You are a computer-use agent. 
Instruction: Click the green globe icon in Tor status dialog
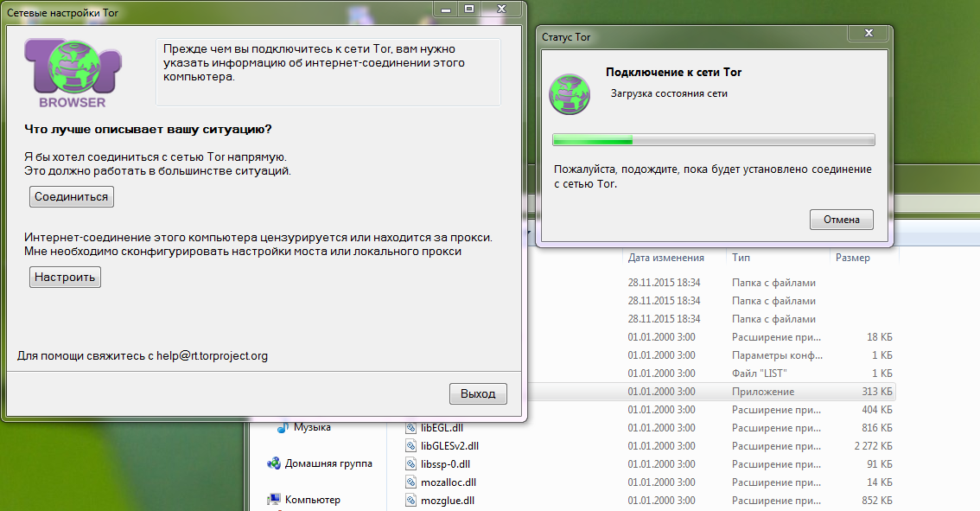[x=570, y=94]
